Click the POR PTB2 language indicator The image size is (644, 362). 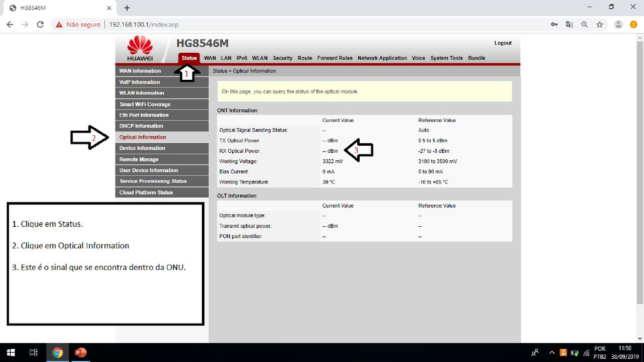599,353
